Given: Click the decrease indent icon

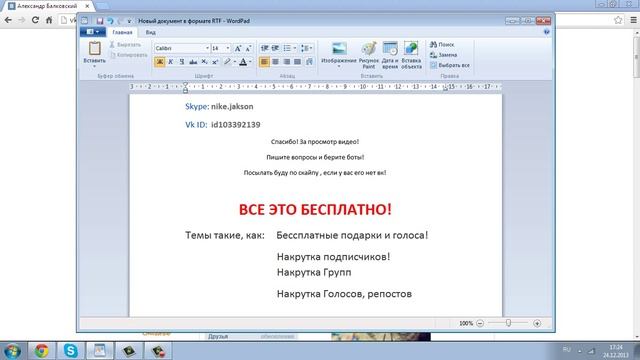Looking at the screenshot, I should [264, 48].
